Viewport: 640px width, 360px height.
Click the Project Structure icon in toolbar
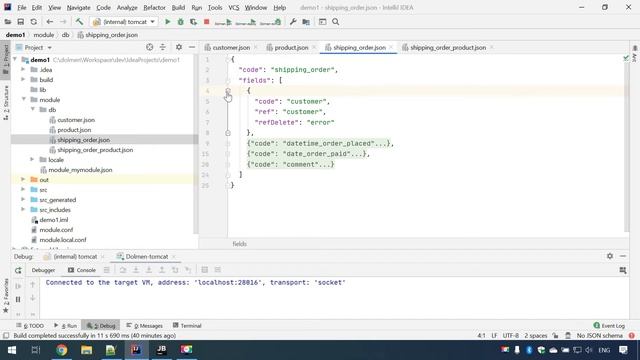pyautogui.click(x=306, y=22)
